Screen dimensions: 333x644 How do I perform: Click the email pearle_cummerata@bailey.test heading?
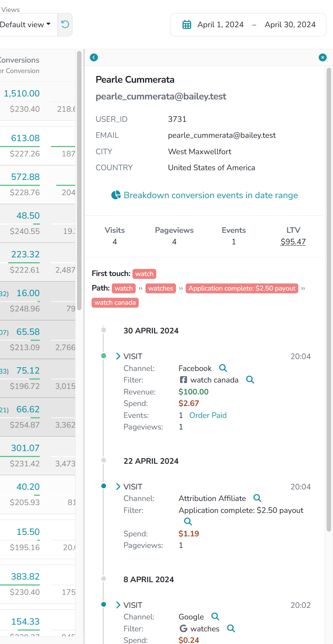coord(161,96)
